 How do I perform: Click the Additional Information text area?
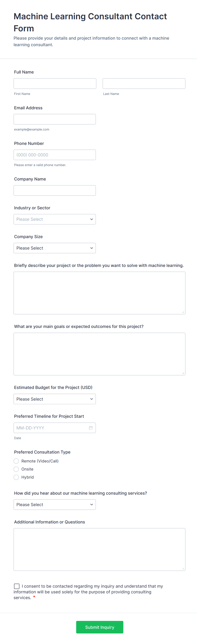[x=99, y=549]
